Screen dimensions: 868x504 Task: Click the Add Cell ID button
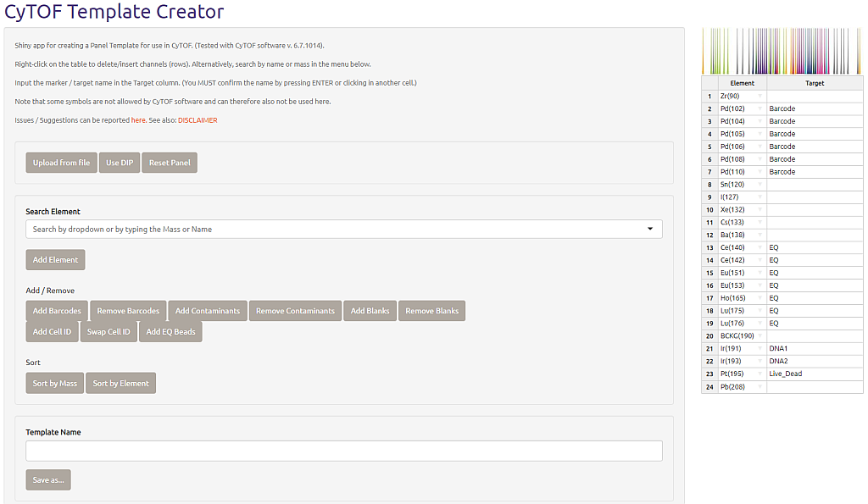[52, 332]
